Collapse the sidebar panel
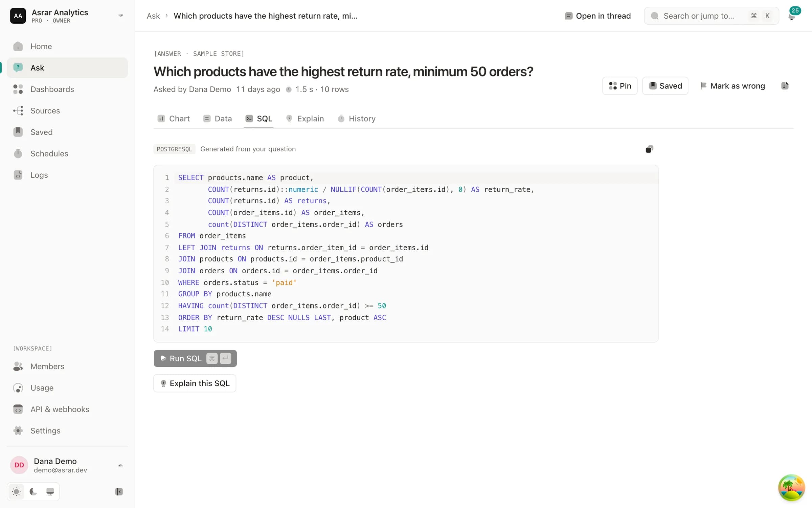Screen dimensions: 812x508 [119, 491]
